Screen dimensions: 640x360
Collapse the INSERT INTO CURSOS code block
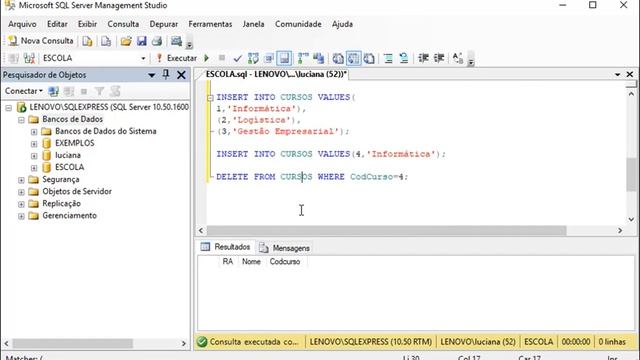pos(210,98)
